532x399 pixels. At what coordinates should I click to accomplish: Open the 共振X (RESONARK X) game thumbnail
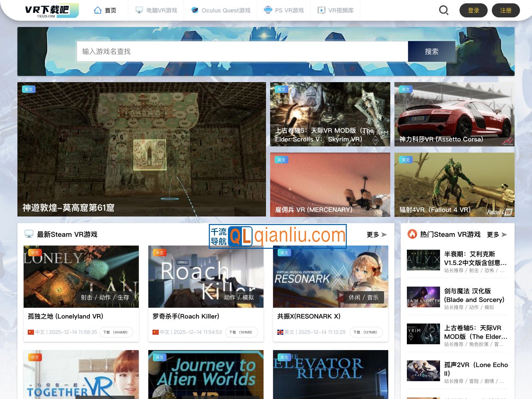(330, 277)
